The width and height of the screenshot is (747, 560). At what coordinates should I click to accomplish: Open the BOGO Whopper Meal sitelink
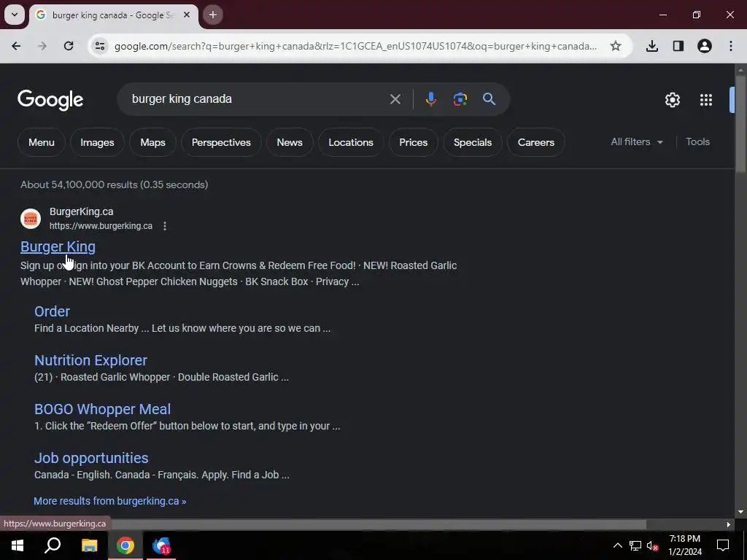pos(102,409)
